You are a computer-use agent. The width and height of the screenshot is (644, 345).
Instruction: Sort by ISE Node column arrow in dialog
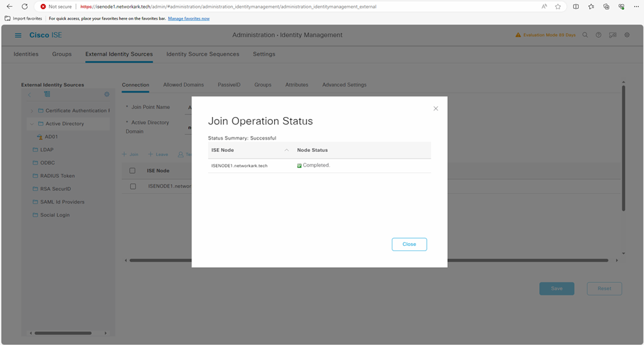286,150
